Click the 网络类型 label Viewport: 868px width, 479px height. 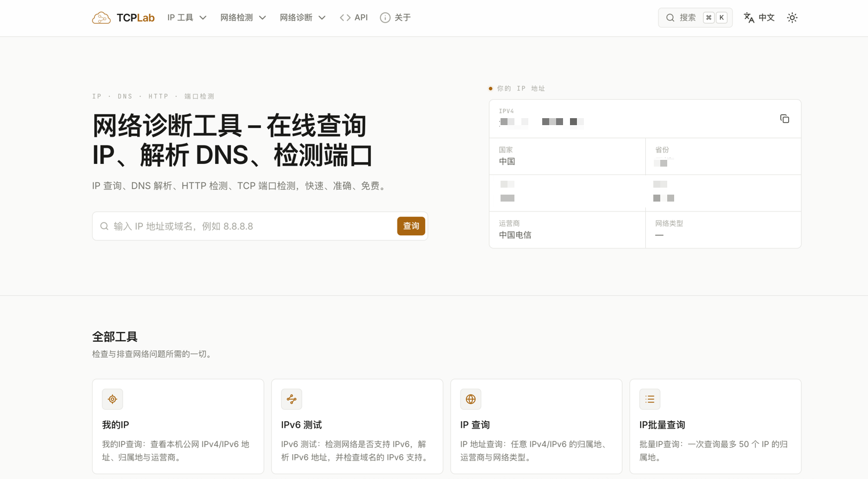click(669, 224)
